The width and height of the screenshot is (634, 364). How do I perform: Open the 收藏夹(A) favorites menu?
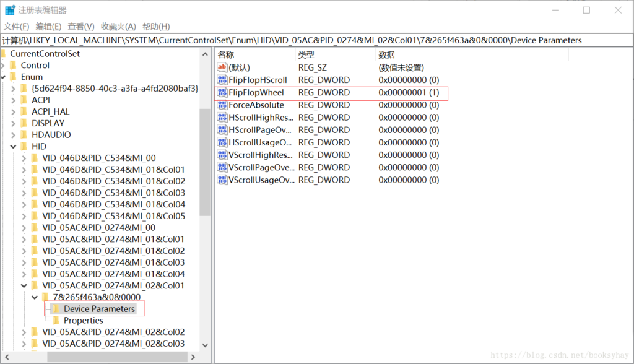(118, 27)
